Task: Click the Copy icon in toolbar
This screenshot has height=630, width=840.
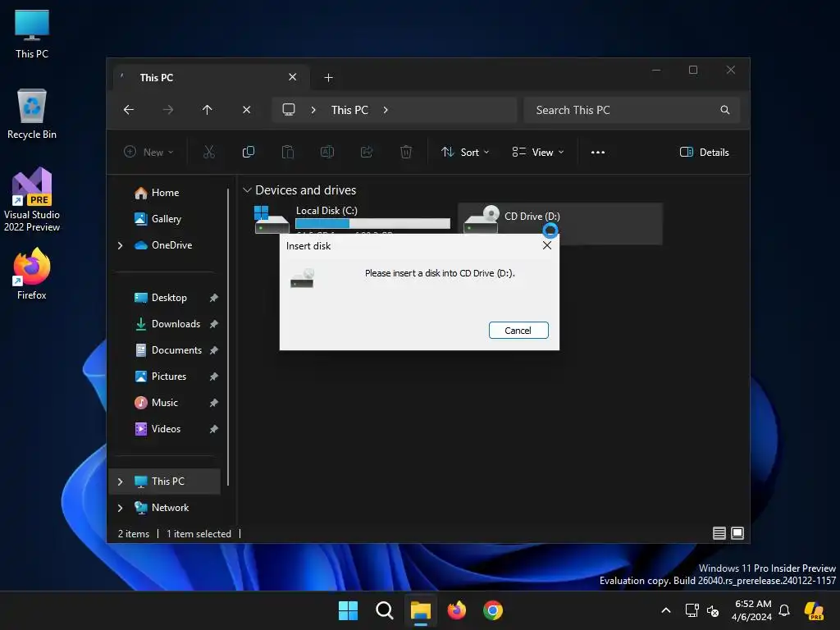Action: click(x=248, y=152)
